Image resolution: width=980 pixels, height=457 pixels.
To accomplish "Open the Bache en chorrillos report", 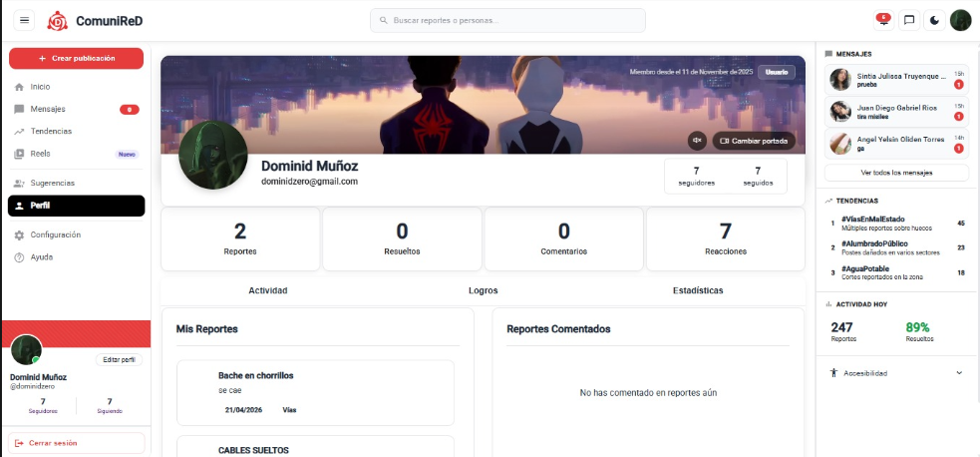I will [x=316, y=392].
